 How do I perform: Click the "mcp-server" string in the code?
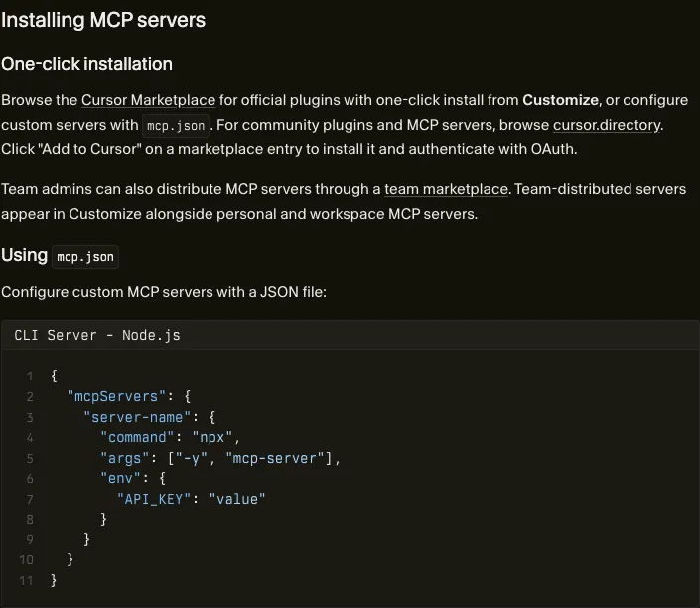coord(275,458)
